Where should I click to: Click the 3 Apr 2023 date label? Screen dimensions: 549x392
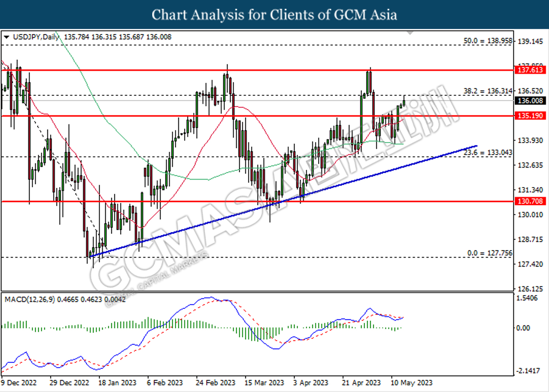(310, 382)
